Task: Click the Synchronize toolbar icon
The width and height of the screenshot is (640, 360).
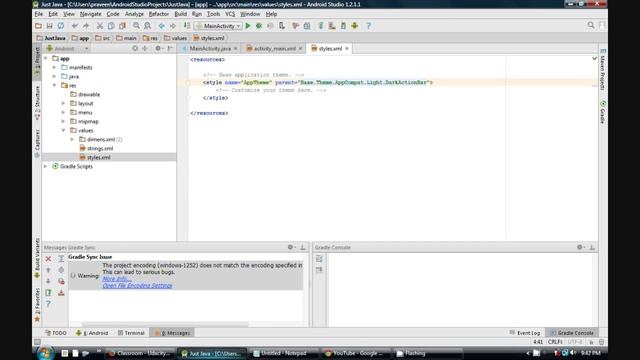Action: click(x=61, y=26)
